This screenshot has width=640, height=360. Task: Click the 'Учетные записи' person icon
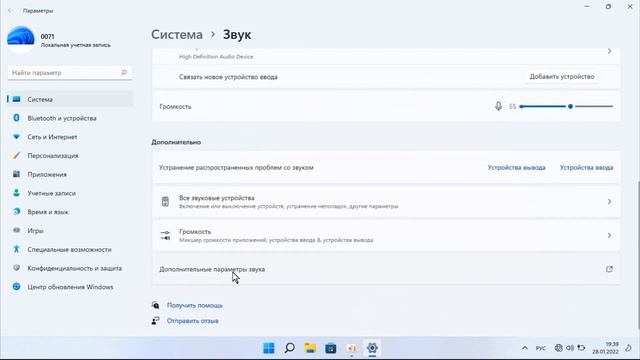16,193
